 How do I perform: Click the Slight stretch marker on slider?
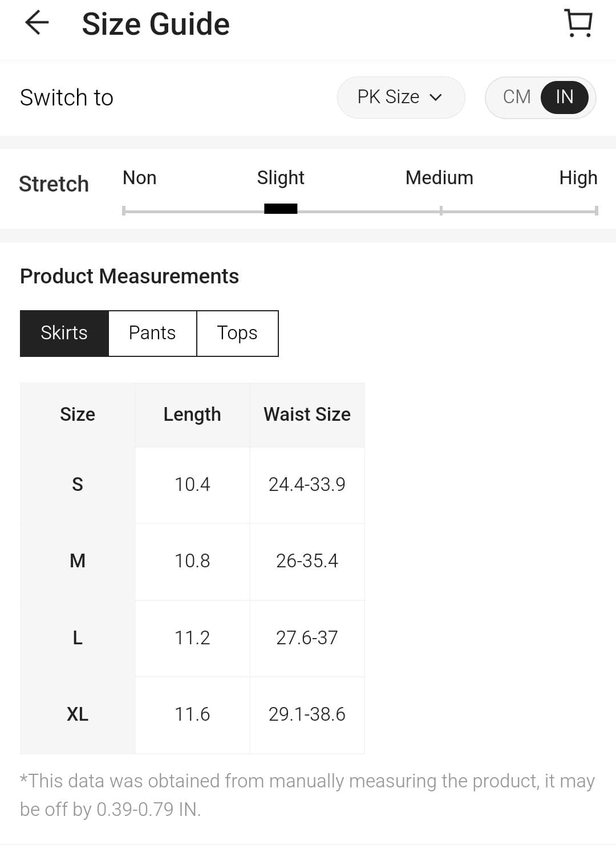tap(281, 209)
